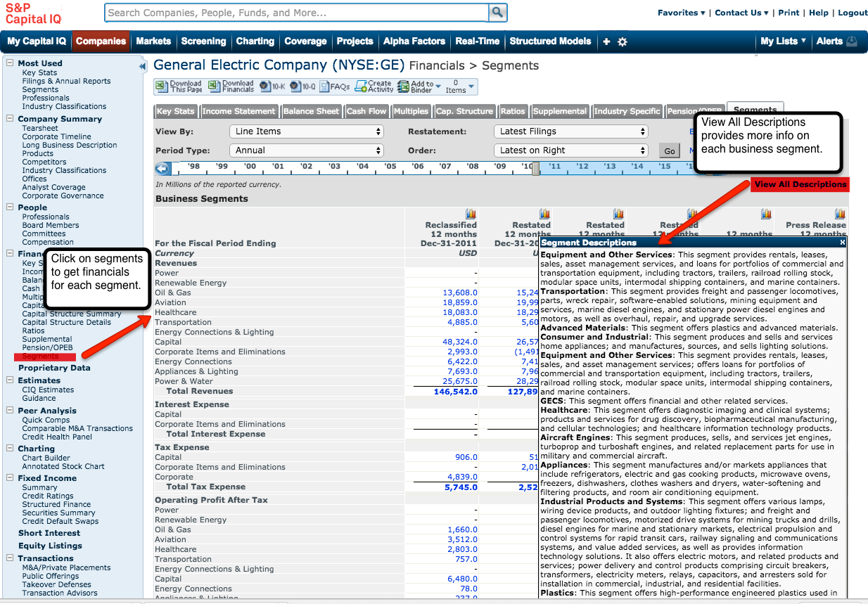This screenshot has width=868, height=604.
Task: Open the 0 Items dropdown arrow
Action: click(471, 86)
